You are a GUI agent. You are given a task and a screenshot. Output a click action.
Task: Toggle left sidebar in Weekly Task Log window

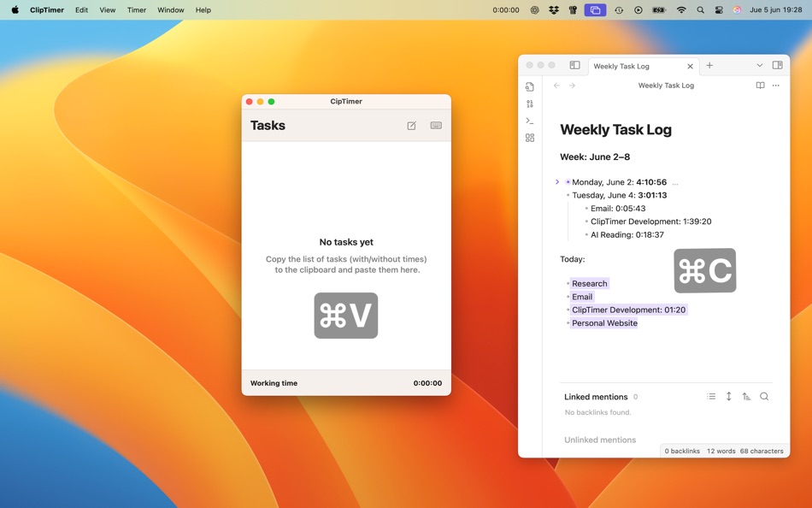pyautogui.click(x=575, y=65)
